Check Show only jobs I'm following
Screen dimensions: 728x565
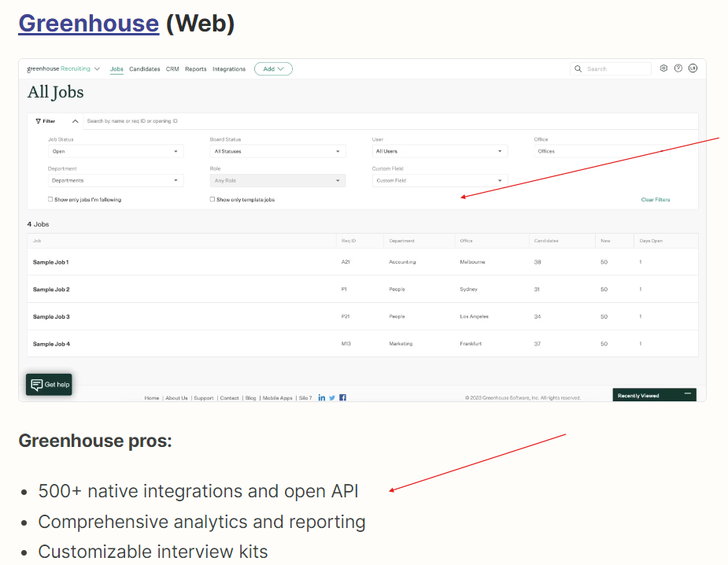coord(50,199)
